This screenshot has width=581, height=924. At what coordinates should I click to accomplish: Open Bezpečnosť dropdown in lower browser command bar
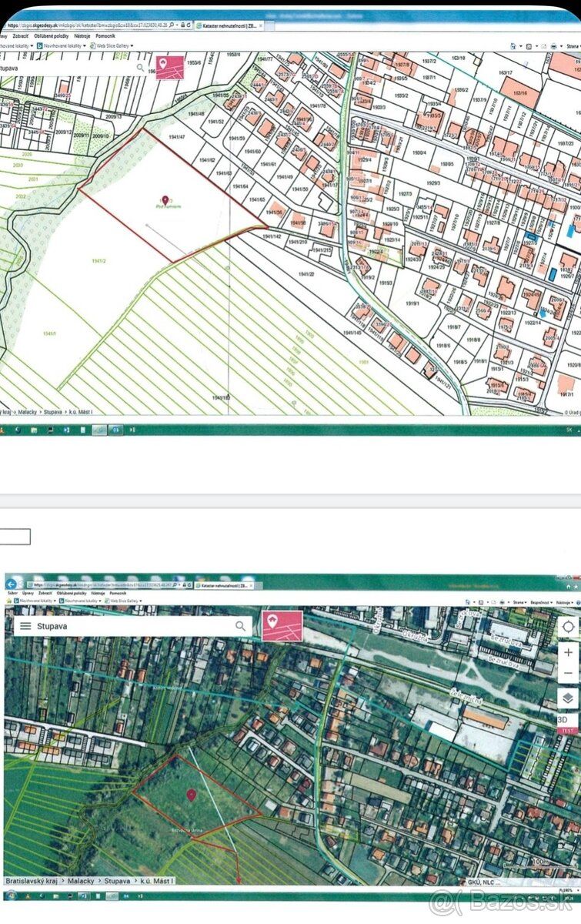[543, 602]
